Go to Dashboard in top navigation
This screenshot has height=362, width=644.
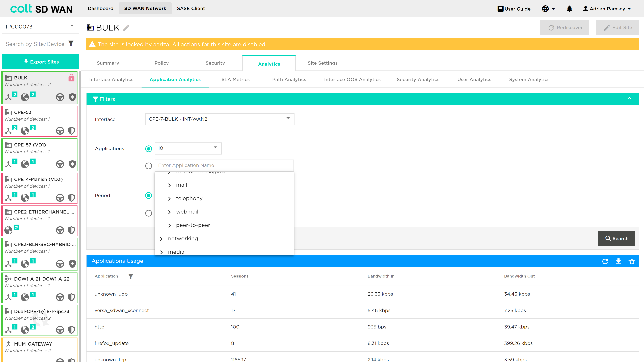(100, 9)
